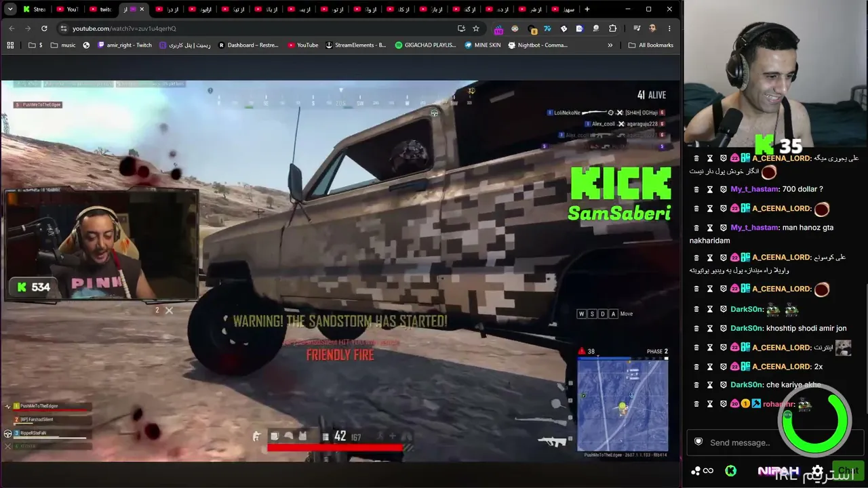The image size is (868, 488).
Task: Open the purple 110 extension icon
Action: [x=499, y=29]
